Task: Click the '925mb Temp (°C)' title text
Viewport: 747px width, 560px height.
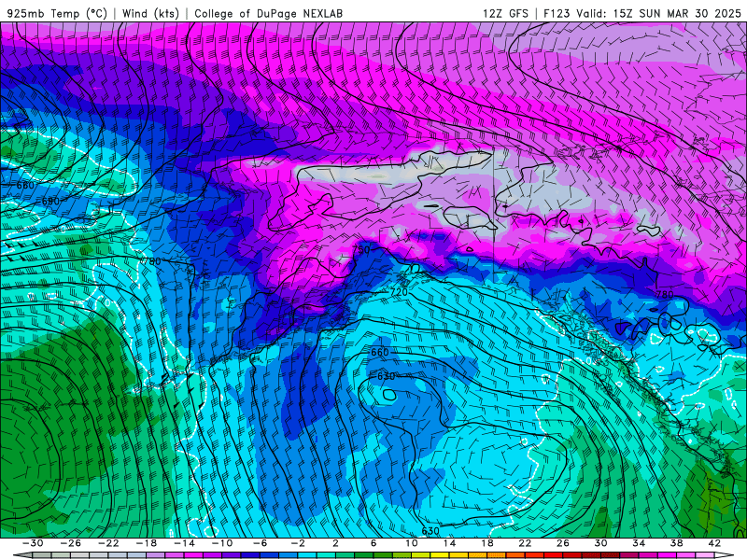Action: 57,13
